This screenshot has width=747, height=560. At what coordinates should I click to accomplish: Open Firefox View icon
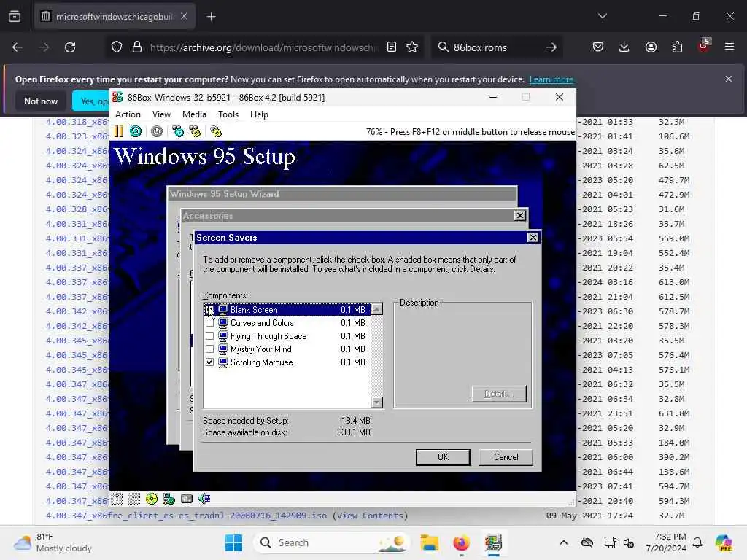click(15, 17)
